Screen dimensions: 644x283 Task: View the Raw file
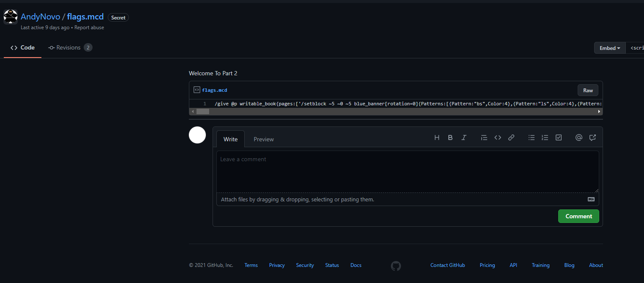click(x=588, y=90)
